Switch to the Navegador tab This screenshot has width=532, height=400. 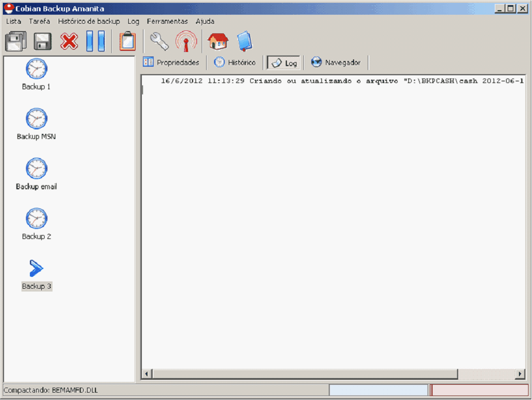pos(336,62)
